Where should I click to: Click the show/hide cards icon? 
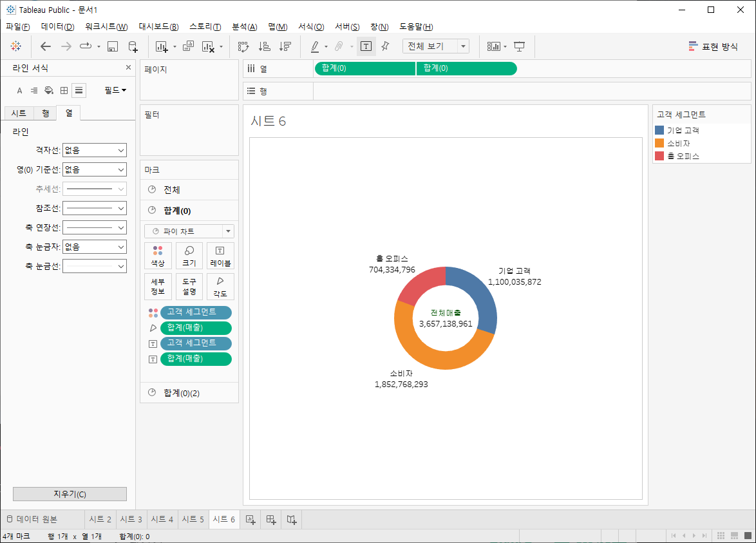[x=494, y=46]
